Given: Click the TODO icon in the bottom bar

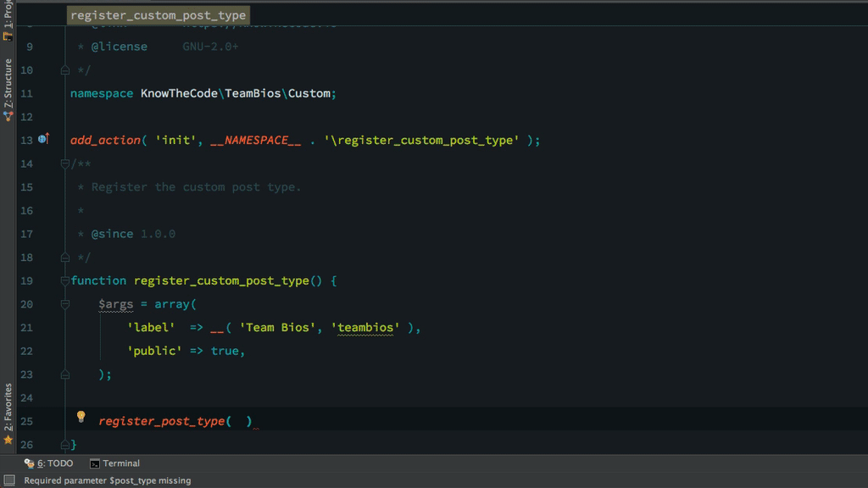Looking at the screenshot, I should 29,463.
